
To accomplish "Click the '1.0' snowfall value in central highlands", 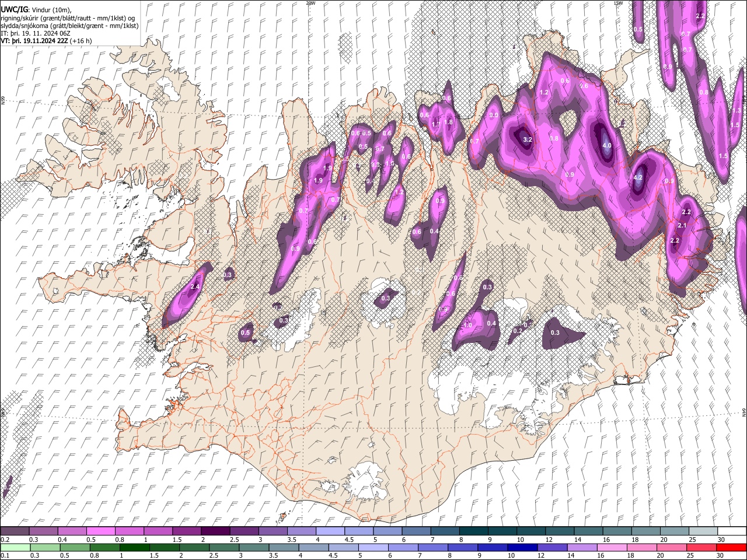I will (467, 325).
